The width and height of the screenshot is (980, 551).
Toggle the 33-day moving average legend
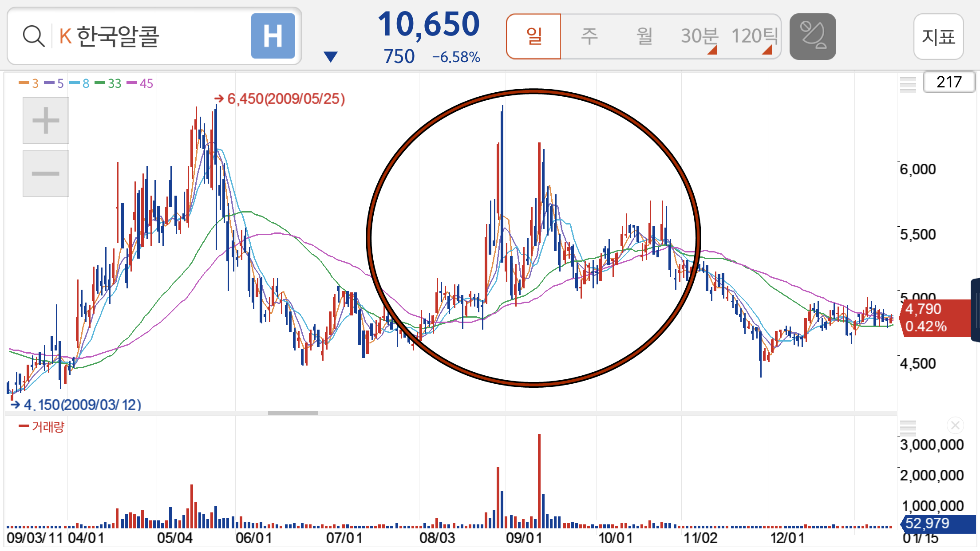[108, 83]
